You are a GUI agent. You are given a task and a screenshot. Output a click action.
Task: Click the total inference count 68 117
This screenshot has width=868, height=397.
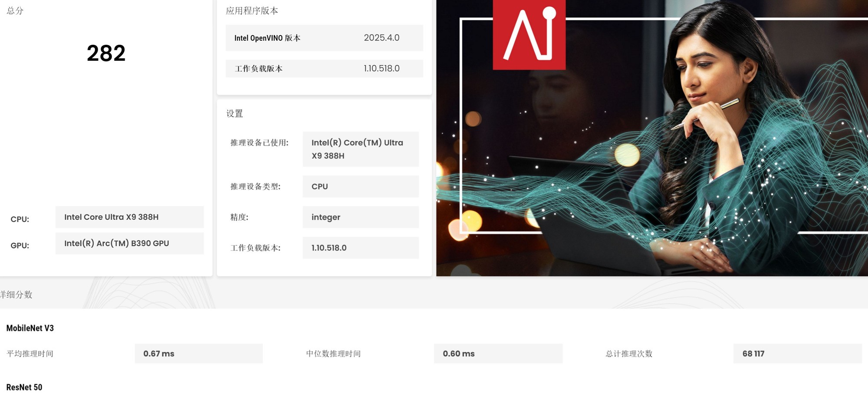tap(798, 354)
